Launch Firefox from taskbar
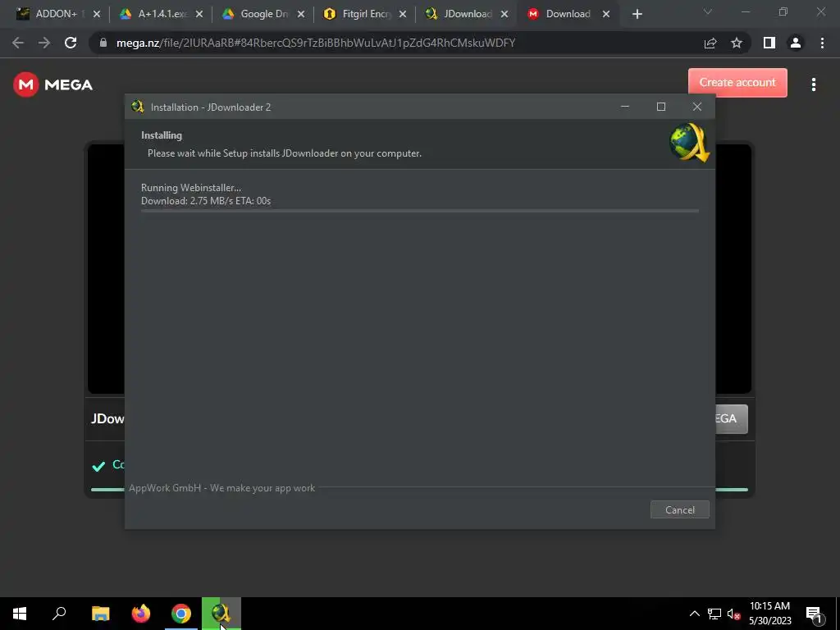This screenshot has height=630, width=840. point(141,614)
